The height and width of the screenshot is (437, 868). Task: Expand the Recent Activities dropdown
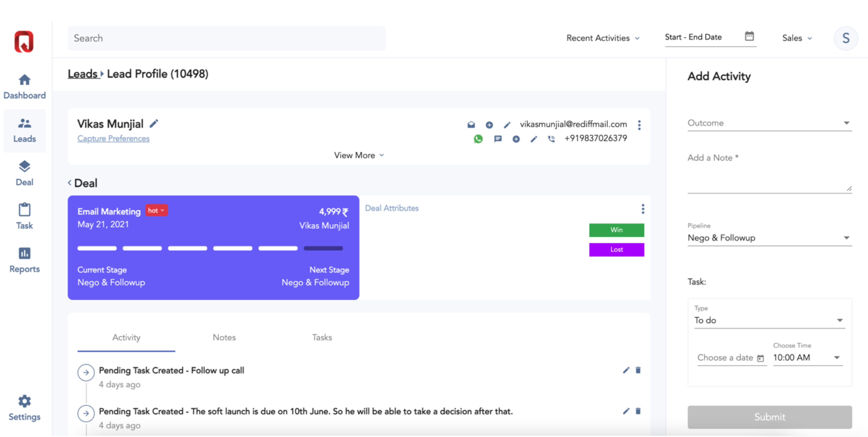tap(602, 38)
